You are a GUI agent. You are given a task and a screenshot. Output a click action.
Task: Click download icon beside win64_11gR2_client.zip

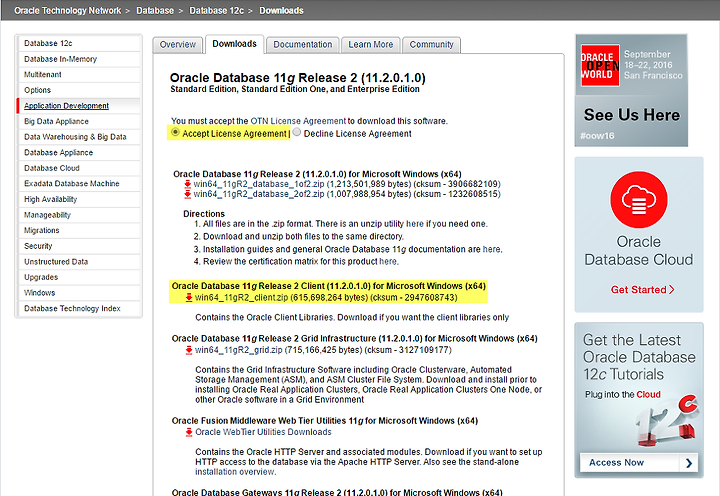[189, 298]
